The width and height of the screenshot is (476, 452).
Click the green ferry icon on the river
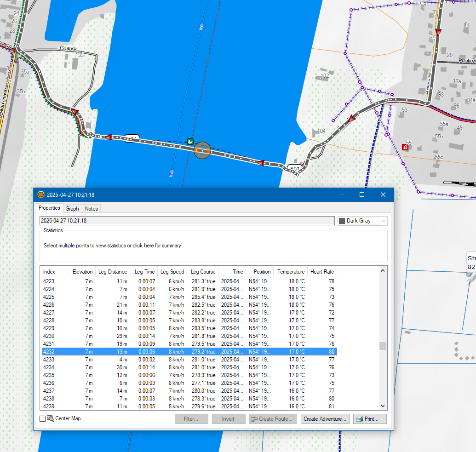(190, 141)
